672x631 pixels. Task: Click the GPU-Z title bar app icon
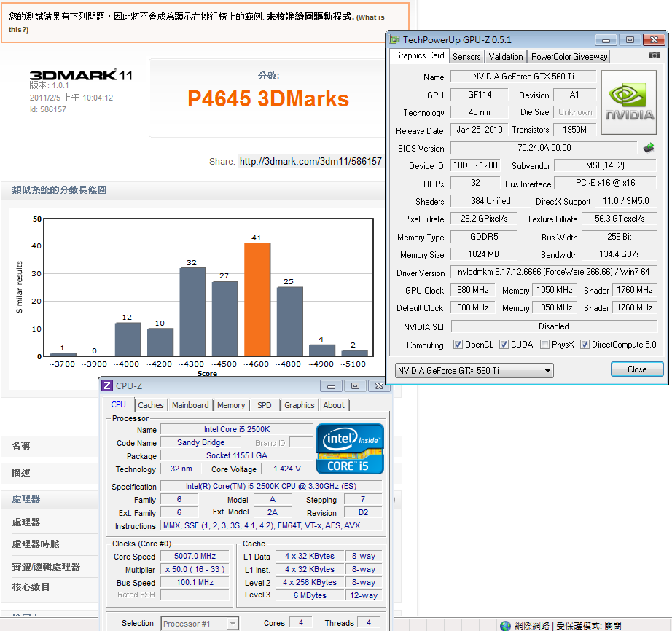pyautogui.click(x=395, y=40)
